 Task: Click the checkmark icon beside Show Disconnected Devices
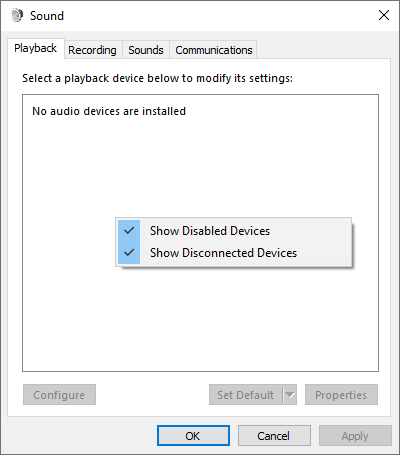[129, 252]
